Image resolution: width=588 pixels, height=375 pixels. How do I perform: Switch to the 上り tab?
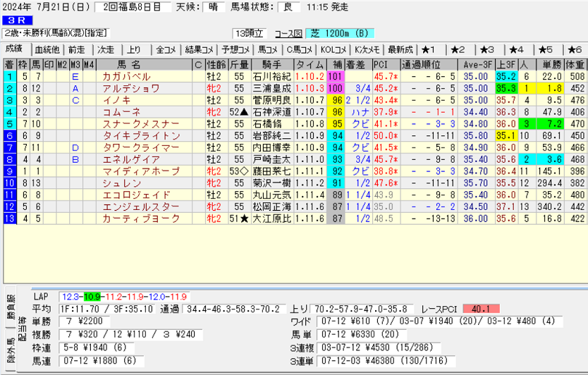click(135, 49)
